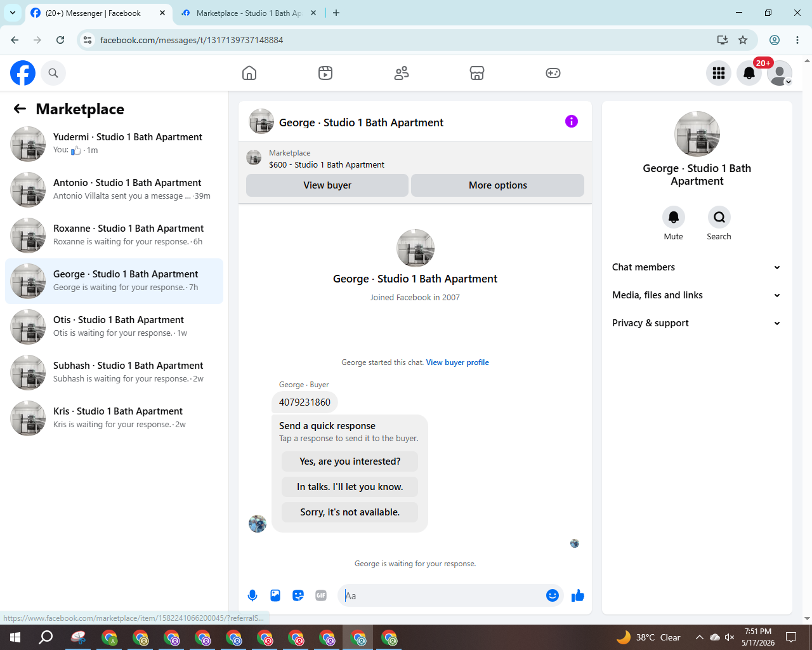Viewport: 812px width, 650px height.
Task: Send a thumbs-up like
Action: click(x=578, y=595)
